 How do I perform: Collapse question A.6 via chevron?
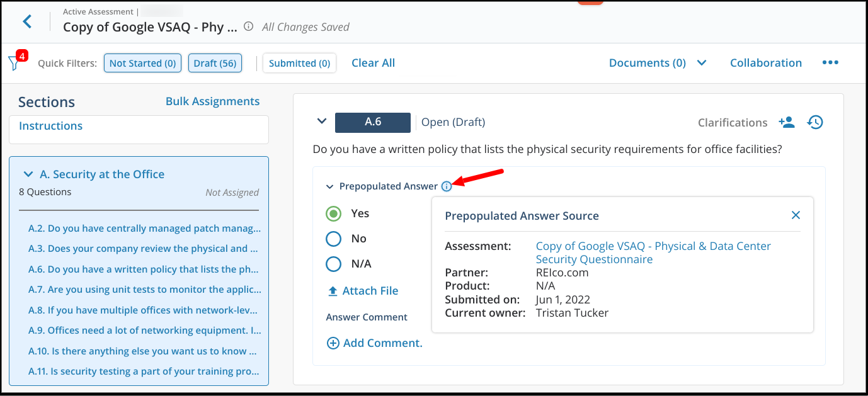click(x=321, y=121)
